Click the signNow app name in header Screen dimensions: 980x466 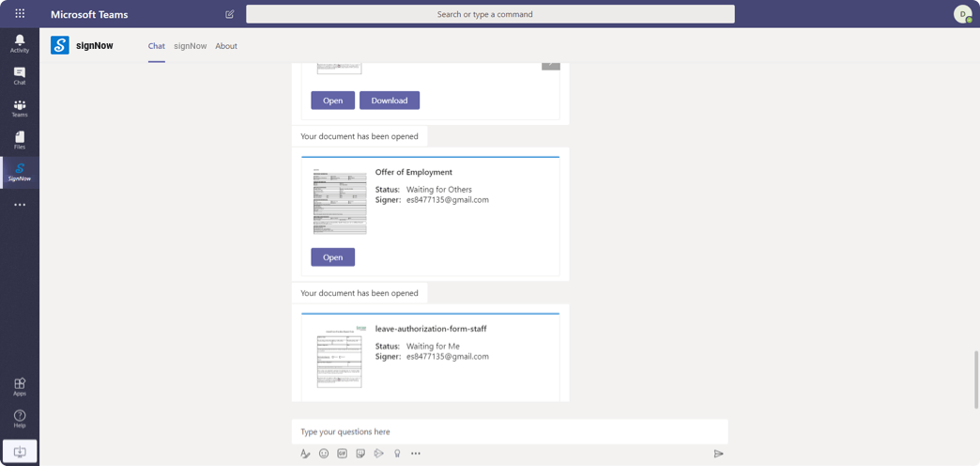pos(95,45)
